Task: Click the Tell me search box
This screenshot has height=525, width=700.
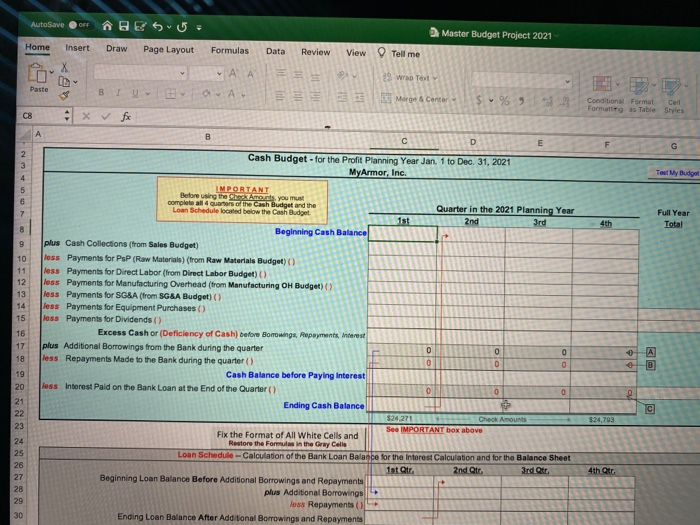Action: [x=399, y=54]
